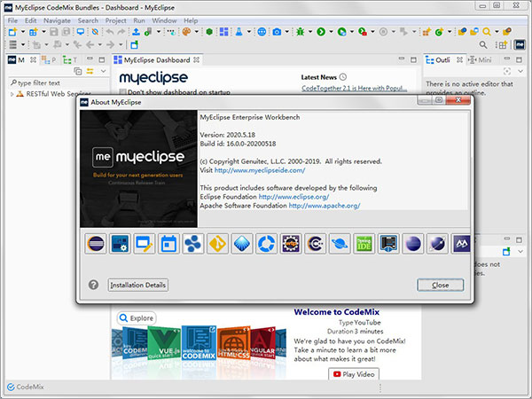This screenshot has width=532, height=399.
Task: Open the CodeTogether 2.1 news link
Action: click(x=354, y=88)
